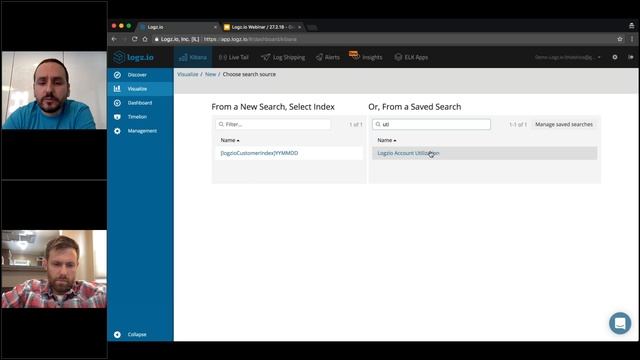Collapse the sidebar using arrow icon
Screen dimensions: 640x360
[118, 334]
